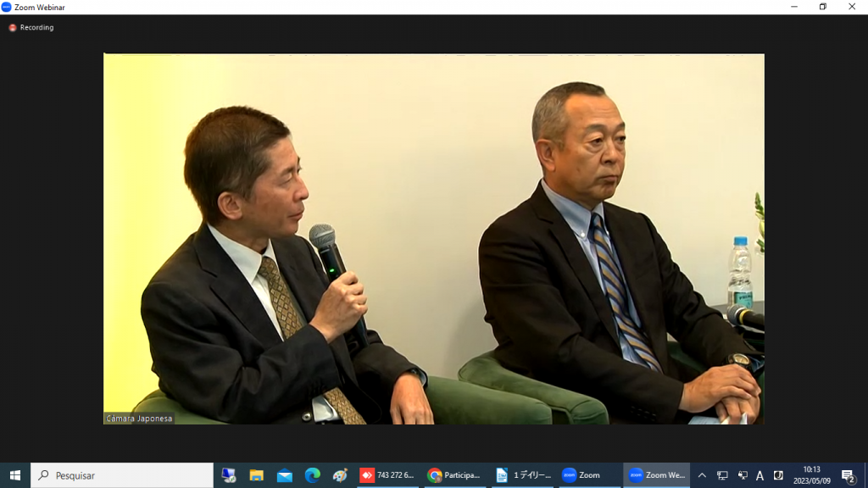Viewport: 868px width, 488px height.
Task: Open the Windows Start menu
Action: point(14,475)
